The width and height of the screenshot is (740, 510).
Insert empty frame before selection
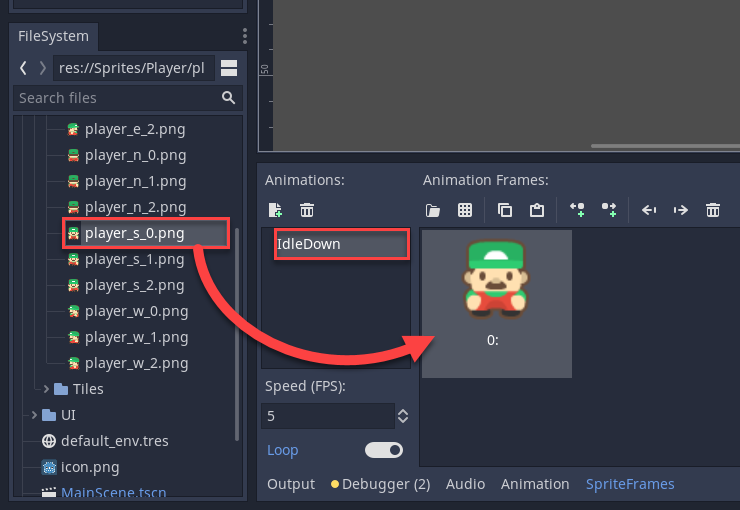[577, 210]
